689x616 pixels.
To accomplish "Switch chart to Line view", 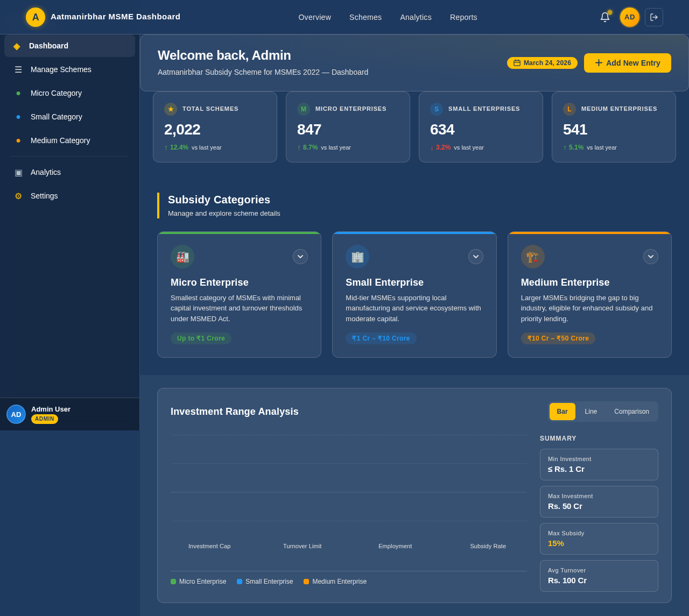I will [590, 411].
